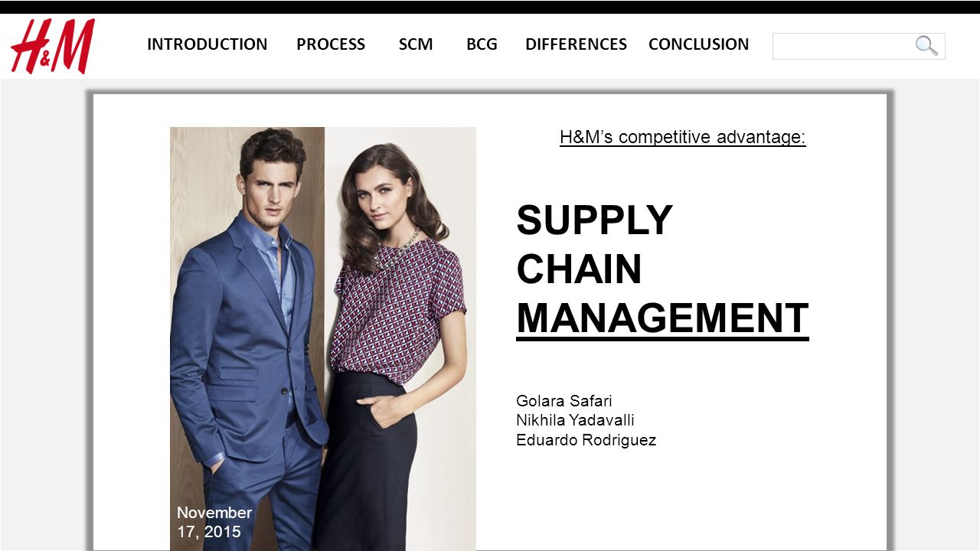The width and height of the screenshot is (980, 551).
Task: Click the November 17, 2015 date text
Action: (x=214, y=522)
